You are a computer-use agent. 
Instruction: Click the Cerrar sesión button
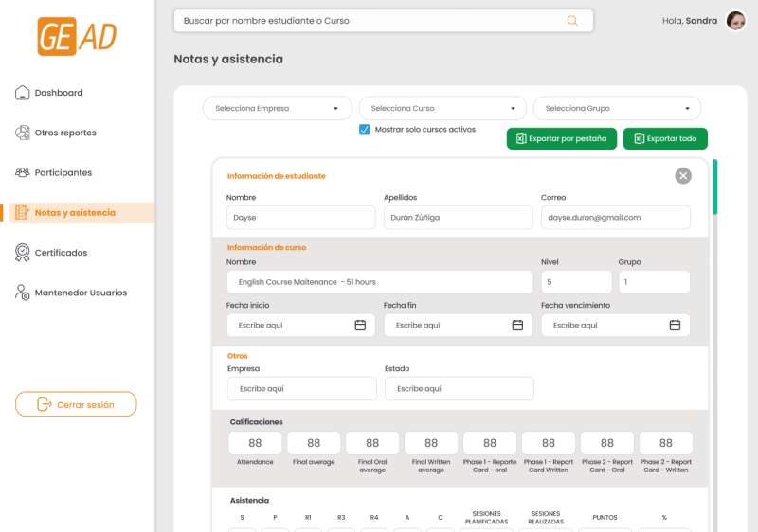click(x=76, y=404)
